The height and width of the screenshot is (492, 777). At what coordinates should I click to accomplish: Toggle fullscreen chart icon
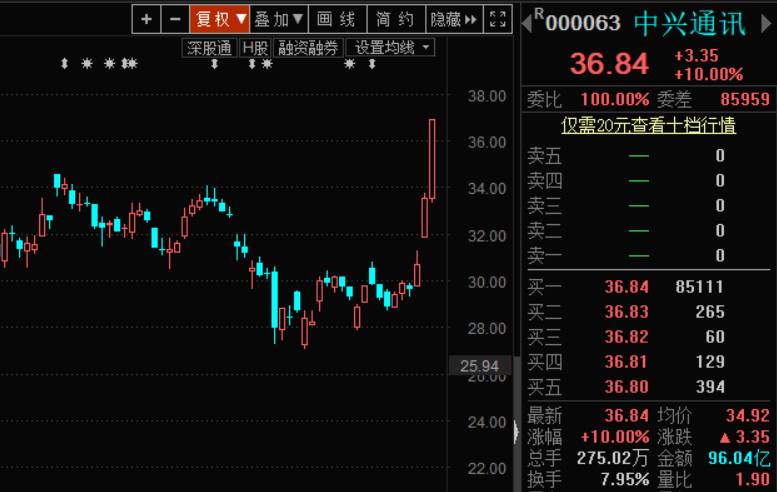pyautogui.click(x=498, y=19)
